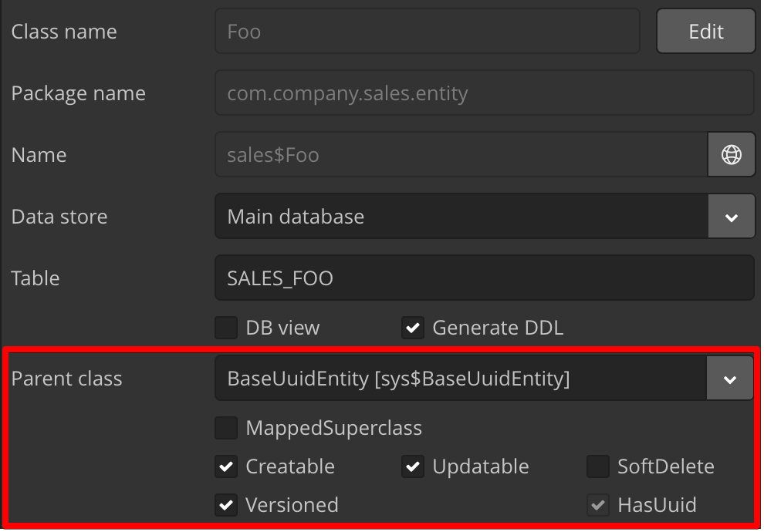
Task: Tick the MappedSuperclass checkbox
Action: [x=226, y=428]
